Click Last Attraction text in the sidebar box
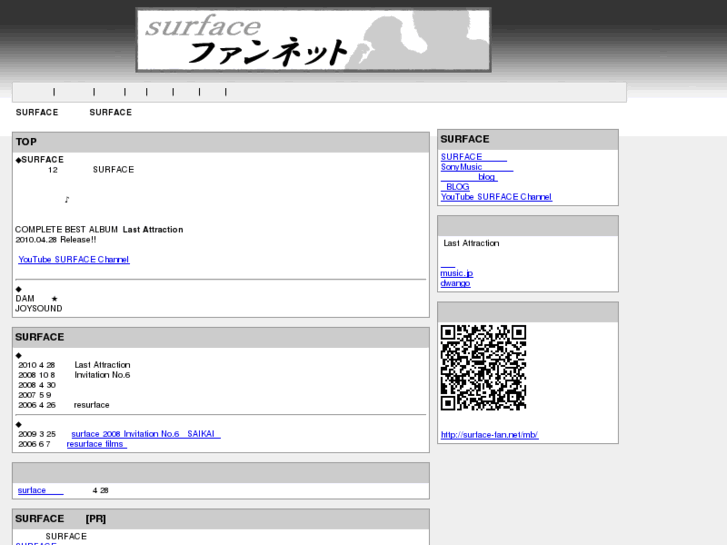This screenshot has width=727, height=545. click(x=471, y=243)
